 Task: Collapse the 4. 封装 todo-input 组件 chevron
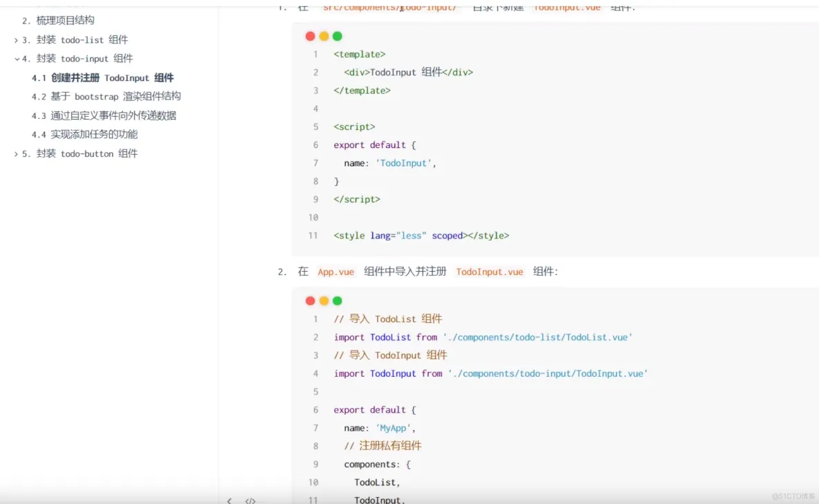[17, 59]
